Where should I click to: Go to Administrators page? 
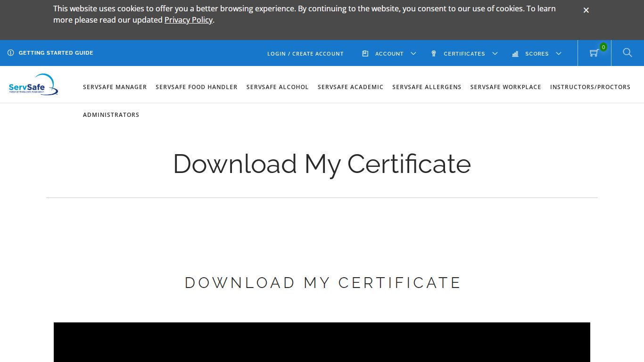[x=111, y=115]
